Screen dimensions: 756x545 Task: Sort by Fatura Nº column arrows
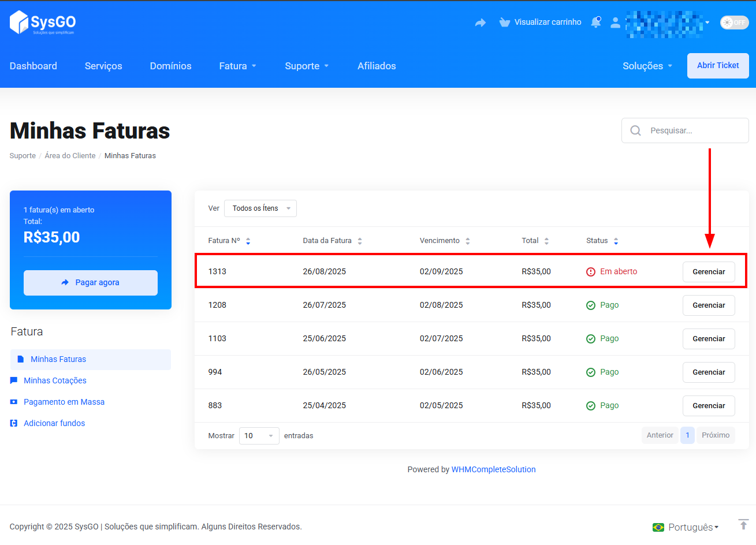248,241
